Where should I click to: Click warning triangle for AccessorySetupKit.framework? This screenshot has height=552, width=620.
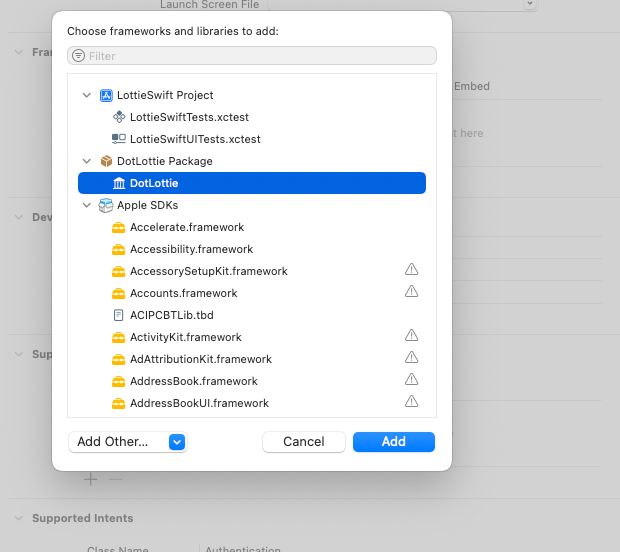411,269
